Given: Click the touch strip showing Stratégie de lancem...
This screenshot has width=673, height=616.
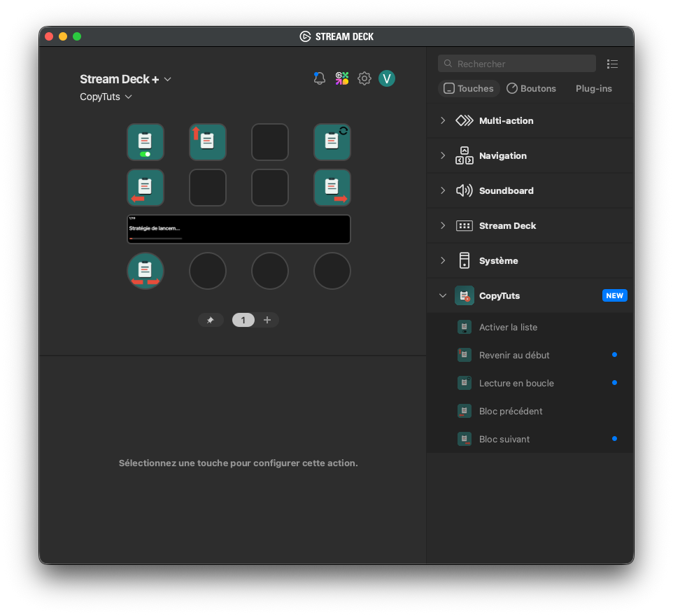Looking at the screenshot, I should 239,229.
